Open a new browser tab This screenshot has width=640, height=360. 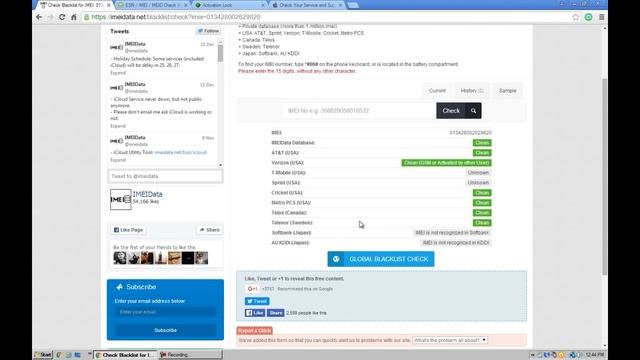(353, 5)
